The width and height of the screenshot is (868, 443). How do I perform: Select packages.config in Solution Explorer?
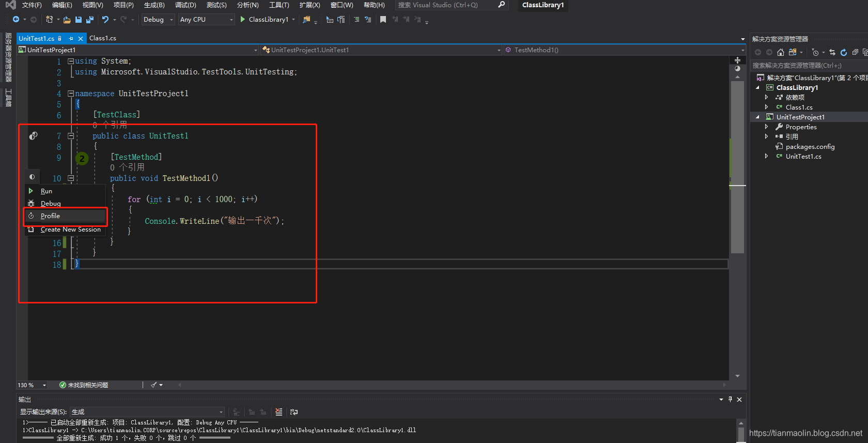tap(810, 147)
